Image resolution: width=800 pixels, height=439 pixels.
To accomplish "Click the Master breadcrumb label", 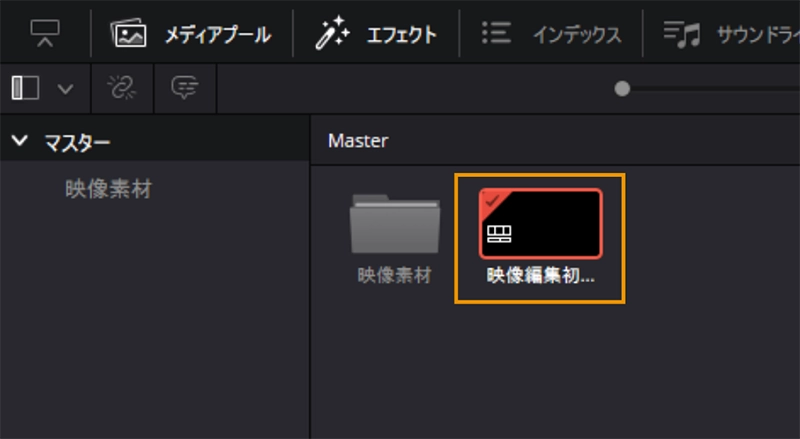I will tap(358, 141).
